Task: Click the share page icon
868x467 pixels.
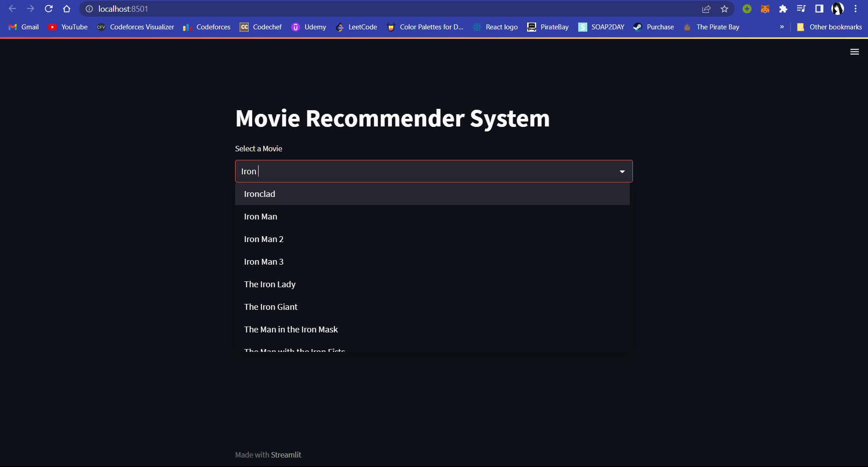Action: (x=706, y=9)
